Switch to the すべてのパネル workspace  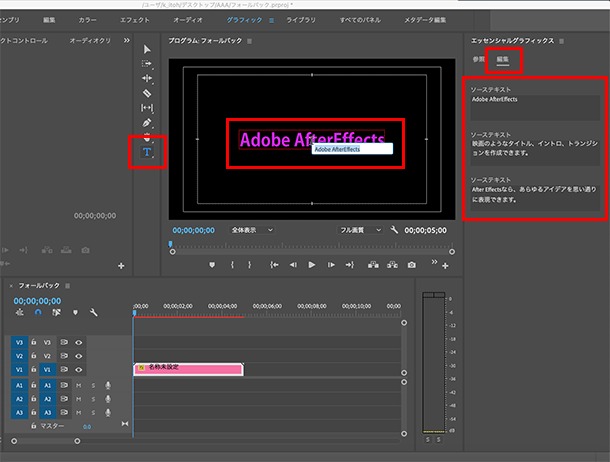(x=360, y=20)
